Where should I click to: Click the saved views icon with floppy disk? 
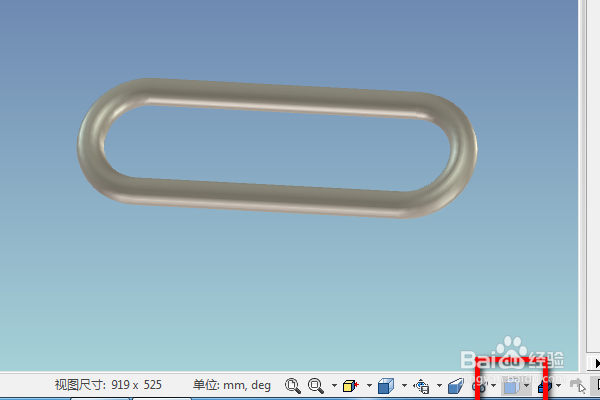[421, 386]
